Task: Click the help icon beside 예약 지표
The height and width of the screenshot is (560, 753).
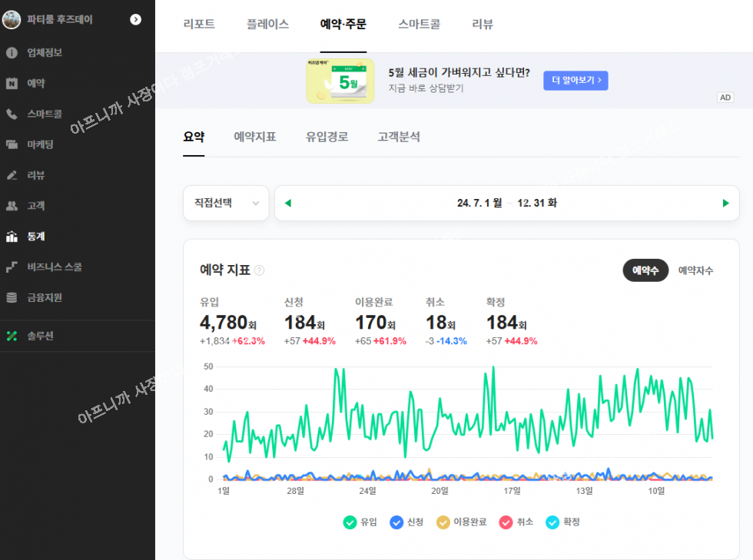Action: tap(260, 270)
